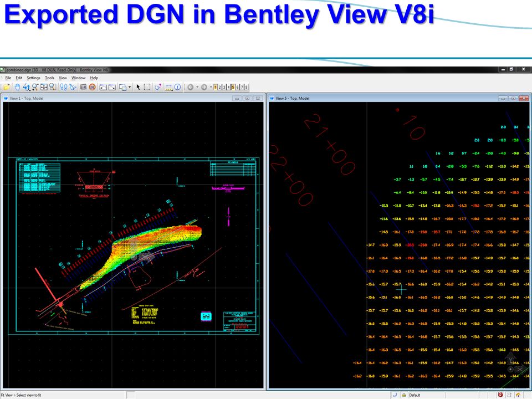The image size is (532, 399).
Task: Activate the Fly paper-plane tool
Action: click(x=73, y=87)
